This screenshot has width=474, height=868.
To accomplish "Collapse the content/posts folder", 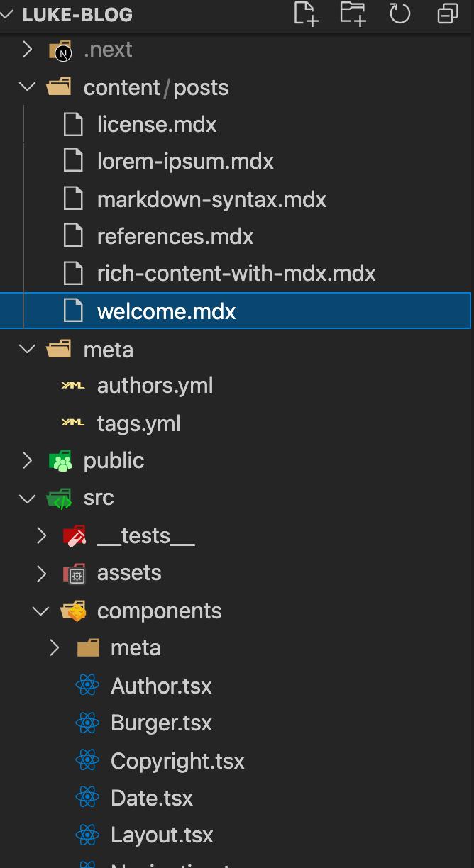I will (27, 87).
